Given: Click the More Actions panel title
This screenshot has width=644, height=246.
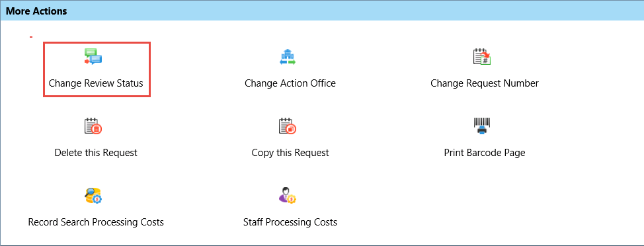Looking at the screenshot, I should coord(36,11).
